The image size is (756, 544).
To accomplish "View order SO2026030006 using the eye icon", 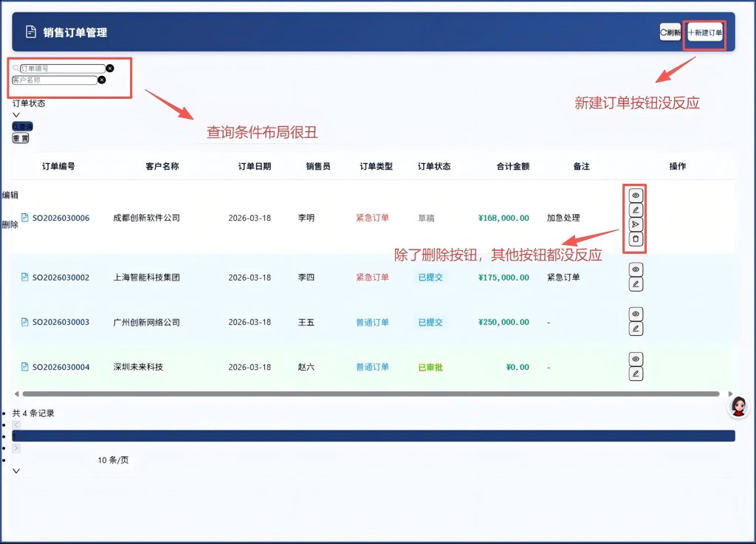I will pyautogui.click(x=636, y=196).
